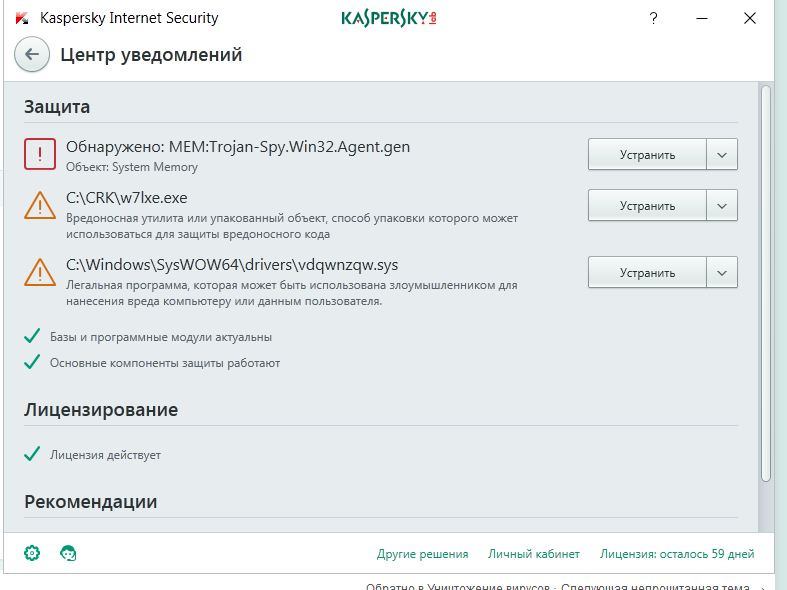Click the vertical scrollbar thumb
The height and width of the screenshot is (590, 787).
[x=765, y=283]
